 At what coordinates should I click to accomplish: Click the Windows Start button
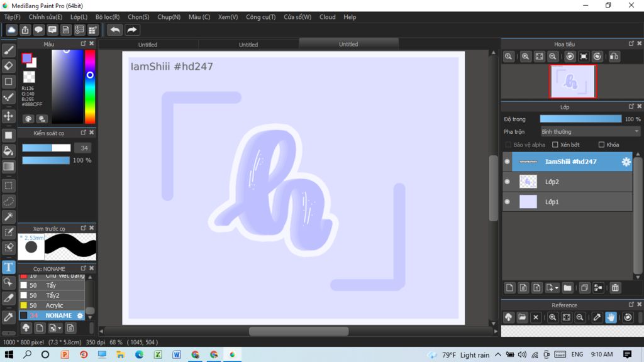[x=9, y=354]
